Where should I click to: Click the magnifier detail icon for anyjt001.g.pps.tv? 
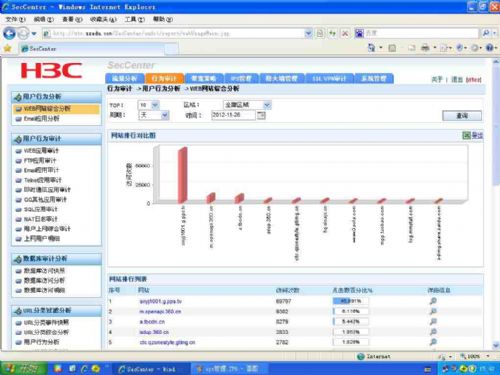click(433, 301)
